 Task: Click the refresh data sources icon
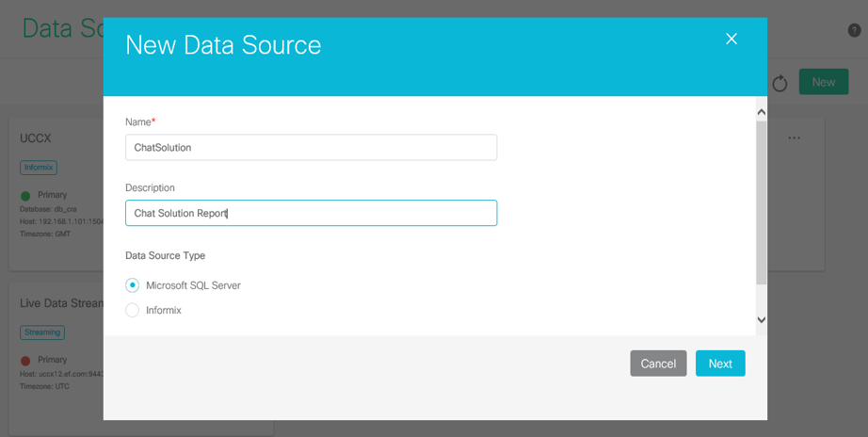[x=780, y=84]
